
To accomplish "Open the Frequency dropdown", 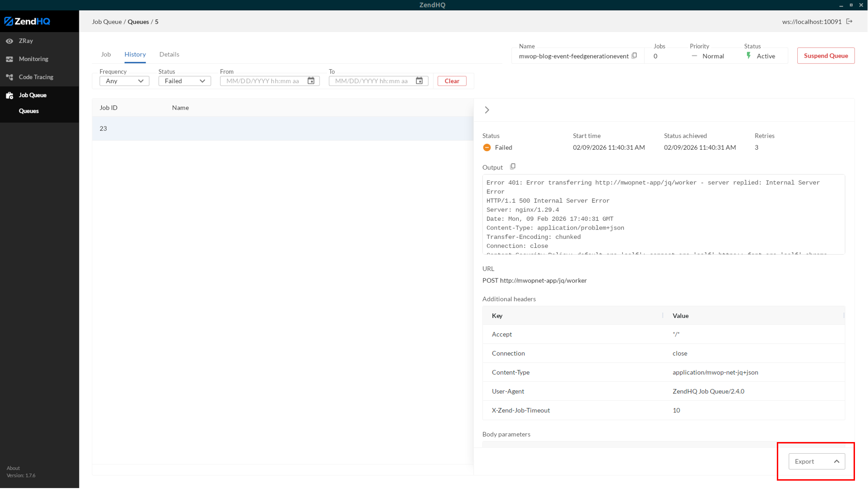I will [x=124, y=81].
